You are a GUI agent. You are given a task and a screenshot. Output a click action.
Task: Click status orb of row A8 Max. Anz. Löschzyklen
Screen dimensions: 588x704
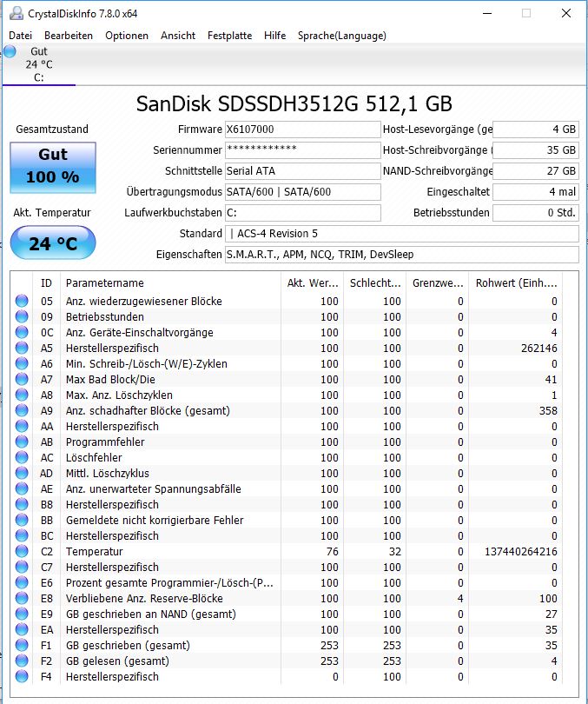coord(22,395)
